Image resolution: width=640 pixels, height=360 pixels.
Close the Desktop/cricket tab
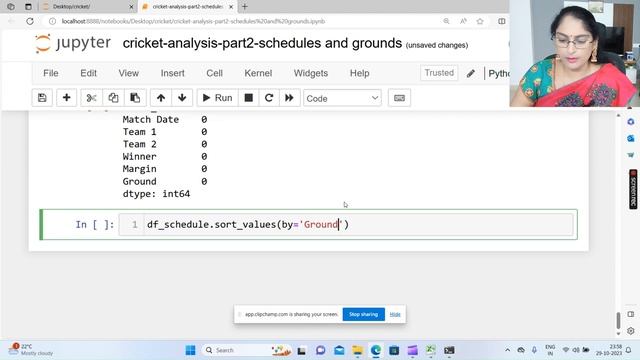(x=131, y=7)
